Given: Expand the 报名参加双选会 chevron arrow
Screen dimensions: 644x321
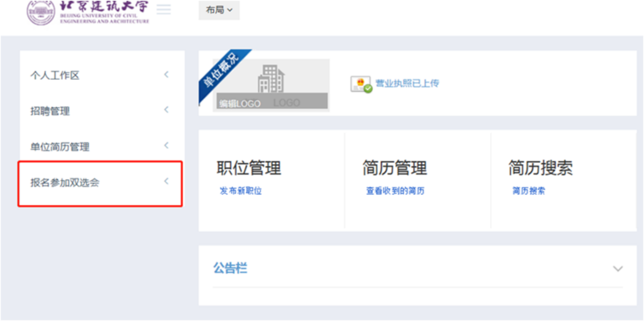Looking at the screenshot, I should [166, 181].
